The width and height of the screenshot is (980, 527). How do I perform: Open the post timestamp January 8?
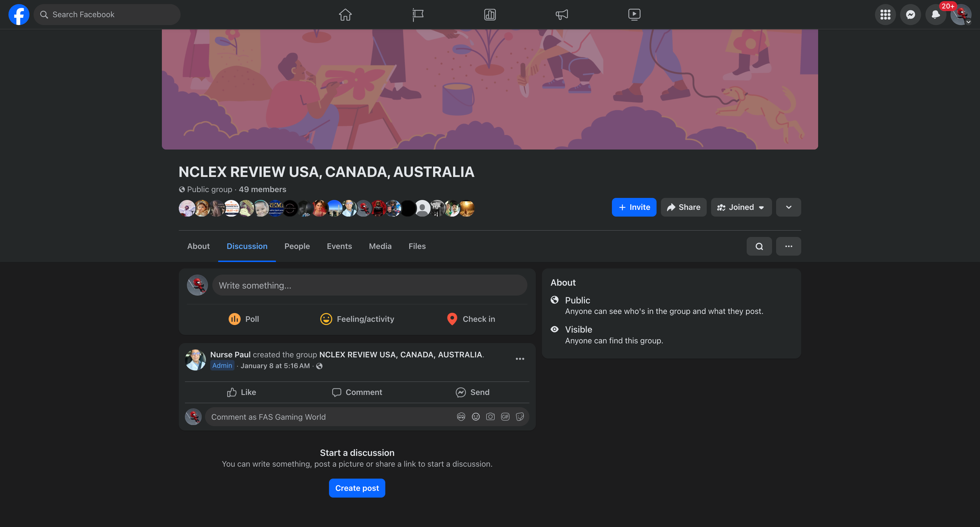click(275, 366)
